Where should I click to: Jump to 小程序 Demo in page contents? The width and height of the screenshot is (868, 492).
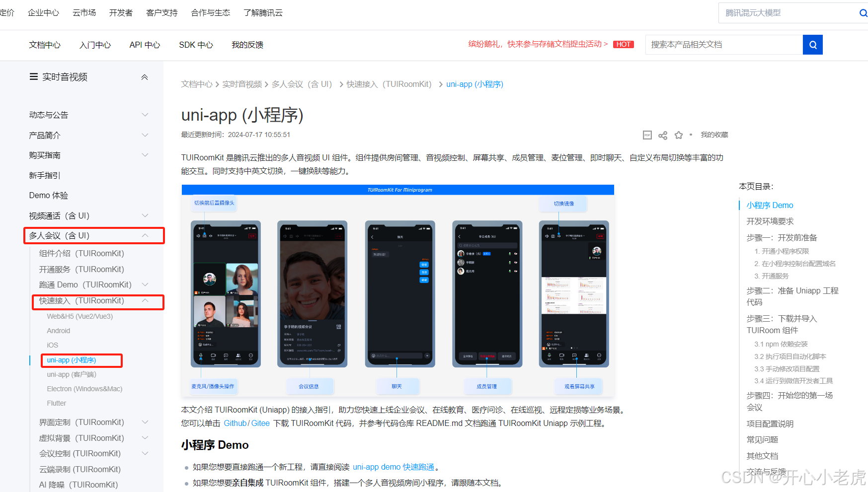(770, 205)
